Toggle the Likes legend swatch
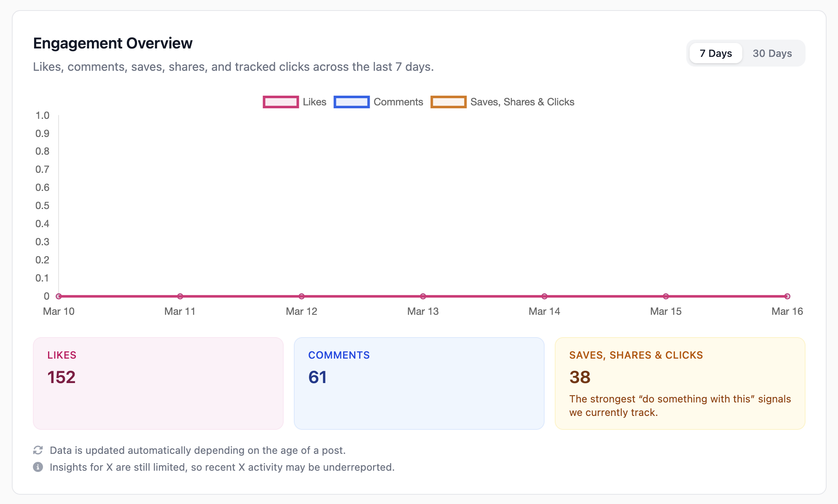Image resolution: width=838 pixels, height=504 pixels. 281,102
